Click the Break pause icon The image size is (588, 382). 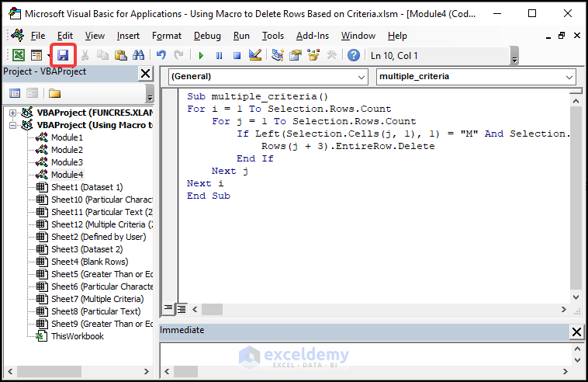(219, 56)
